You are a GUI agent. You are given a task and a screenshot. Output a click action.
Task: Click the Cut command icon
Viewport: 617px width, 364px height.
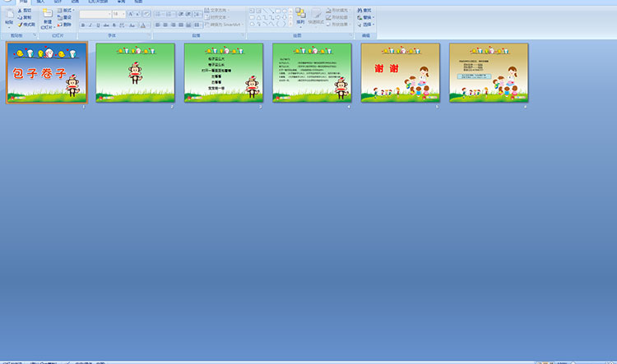(x=24, y=11)
